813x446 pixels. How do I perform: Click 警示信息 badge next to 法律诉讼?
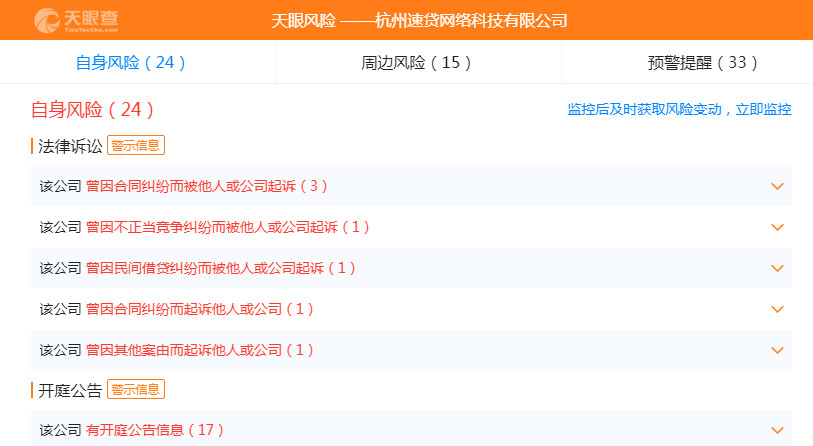(x=136, y=145)
